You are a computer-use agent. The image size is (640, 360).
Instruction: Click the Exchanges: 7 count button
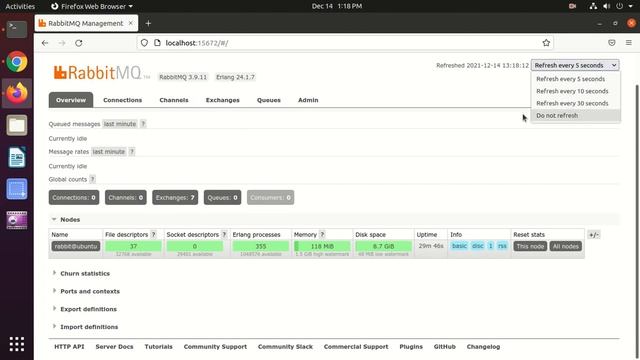[x=175, y=198]
